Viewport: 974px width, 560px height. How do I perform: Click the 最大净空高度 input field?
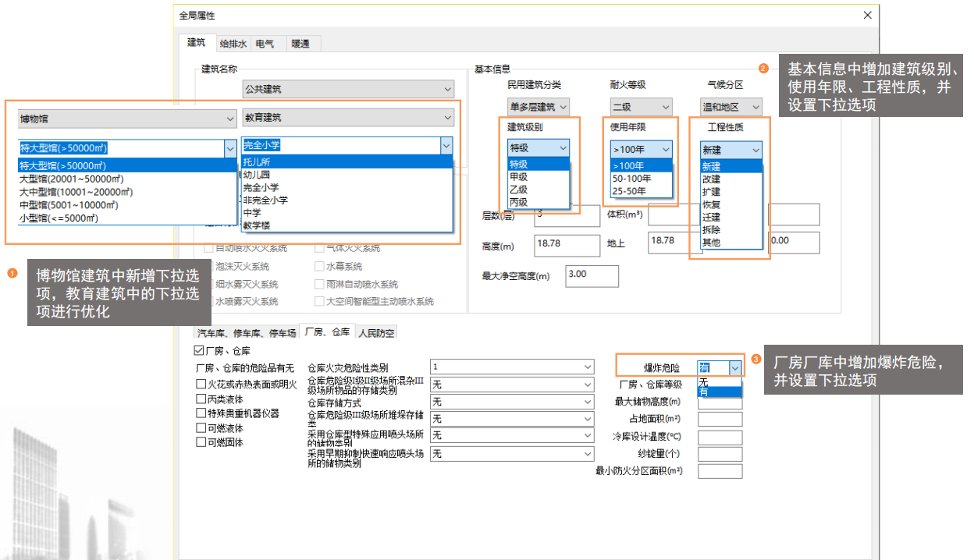pos(592,275)
